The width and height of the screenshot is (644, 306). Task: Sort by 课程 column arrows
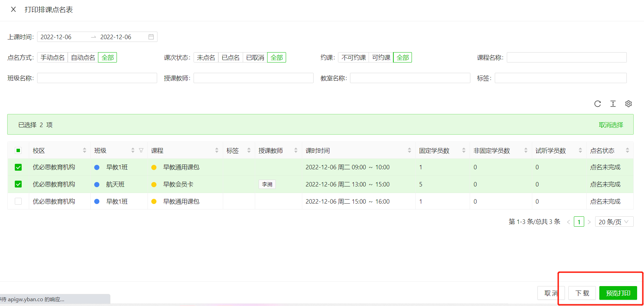tap(217, 150)
